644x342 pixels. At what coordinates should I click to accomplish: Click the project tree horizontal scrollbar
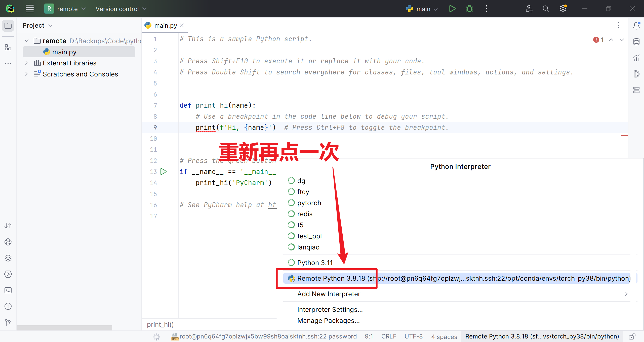click(x=64, y=328)
